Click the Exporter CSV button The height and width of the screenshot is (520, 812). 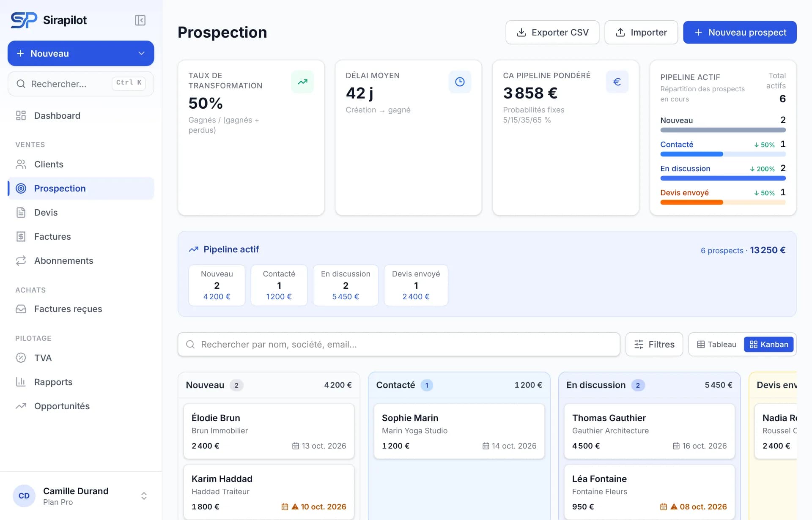[552, 32]
